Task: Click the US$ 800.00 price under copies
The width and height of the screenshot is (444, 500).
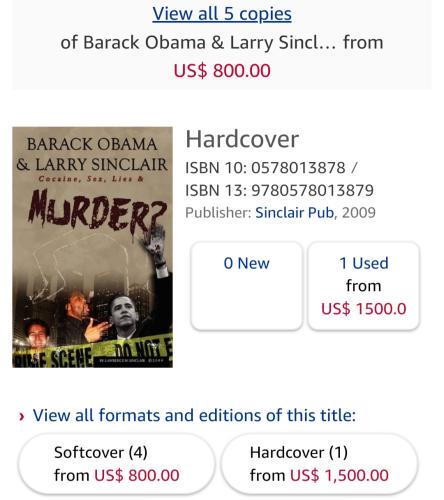Action: (x=222, y=71)
